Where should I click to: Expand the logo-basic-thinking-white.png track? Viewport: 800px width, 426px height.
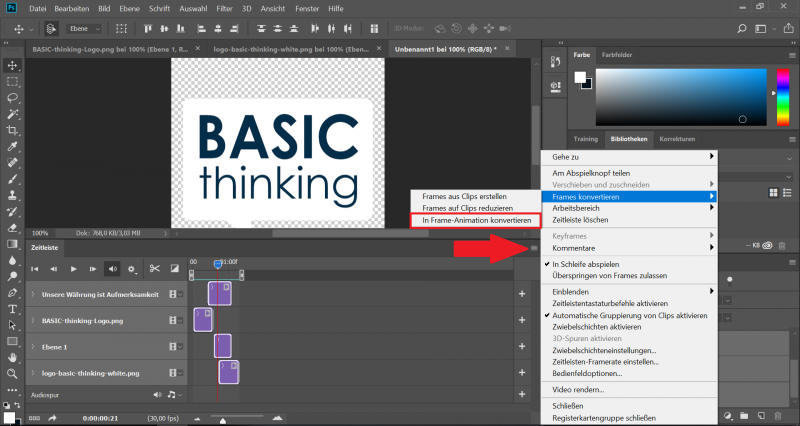(33, 373)
